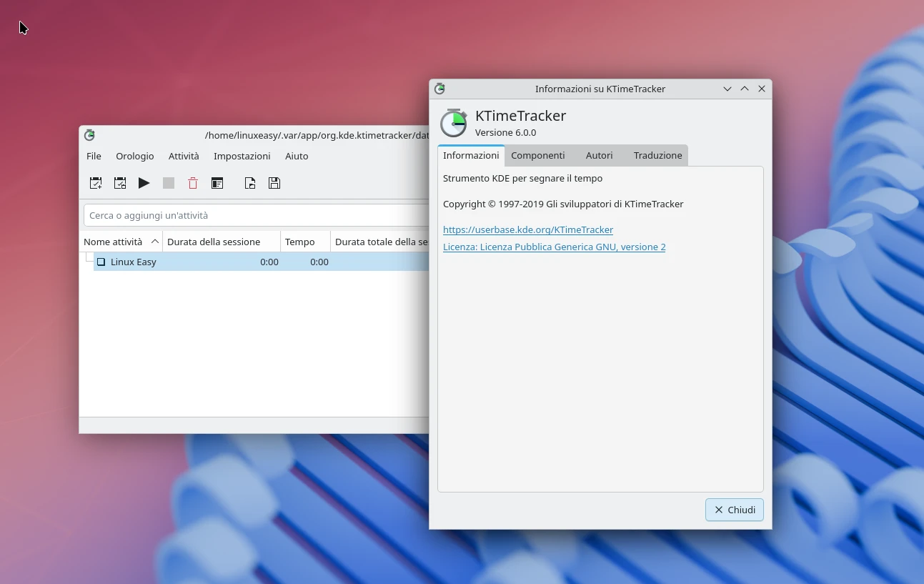Open the window actions chevron on About dialog
The width and height of the screenshot is (924, 584).
727,89
